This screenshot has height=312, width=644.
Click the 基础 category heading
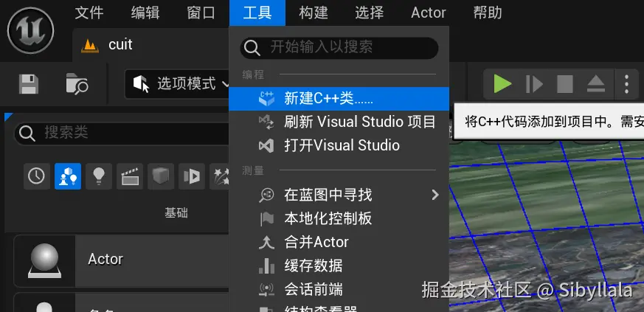pos(176,212)
